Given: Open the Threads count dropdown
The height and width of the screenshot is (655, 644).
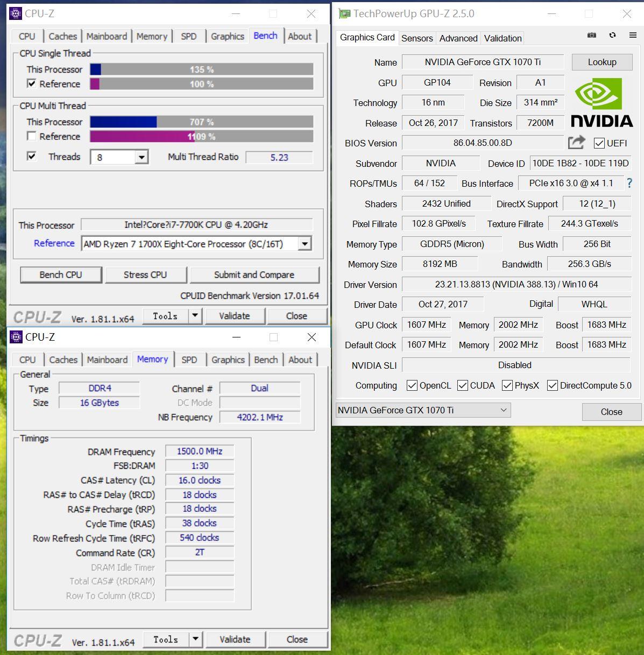Looking at the screenshot, I should tap(141, 157).
